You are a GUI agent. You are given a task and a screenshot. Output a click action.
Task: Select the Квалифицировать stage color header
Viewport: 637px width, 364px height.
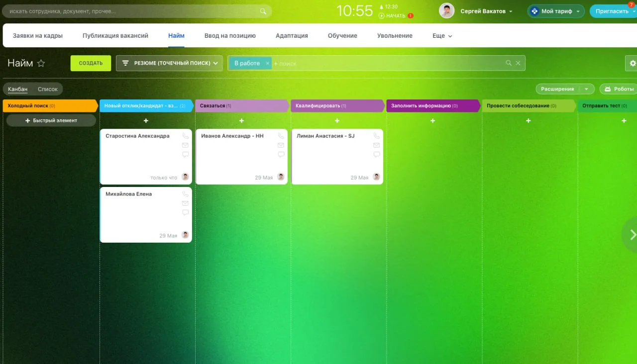338,105
